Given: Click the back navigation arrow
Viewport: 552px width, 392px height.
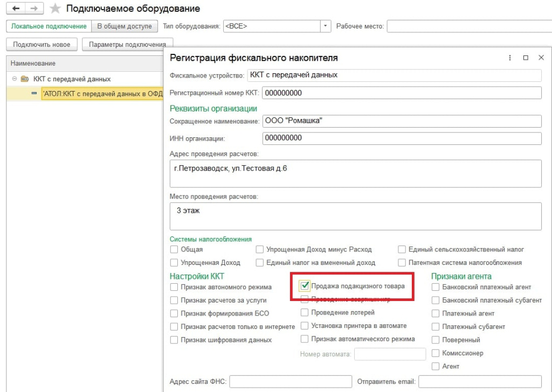Looking at the screenshot, I should coord(16,9).
